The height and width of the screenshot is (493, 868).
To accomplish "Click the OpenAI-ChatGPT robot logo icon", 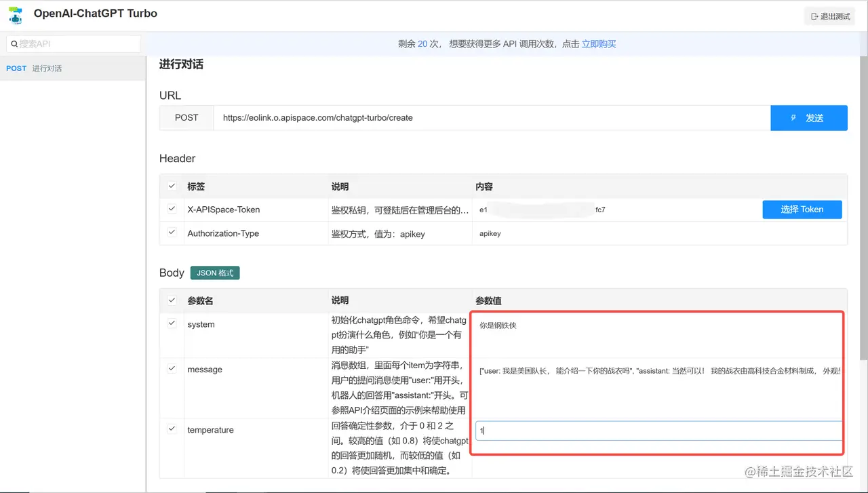I will pos(15,15).
